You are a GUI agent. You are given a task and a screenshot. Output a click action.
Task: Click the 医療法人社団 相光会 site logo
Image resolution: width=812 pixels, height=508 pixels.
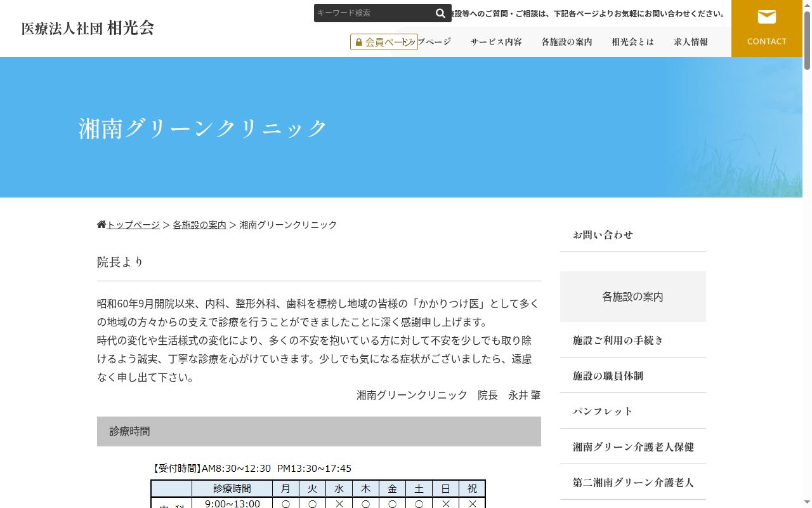88,28
